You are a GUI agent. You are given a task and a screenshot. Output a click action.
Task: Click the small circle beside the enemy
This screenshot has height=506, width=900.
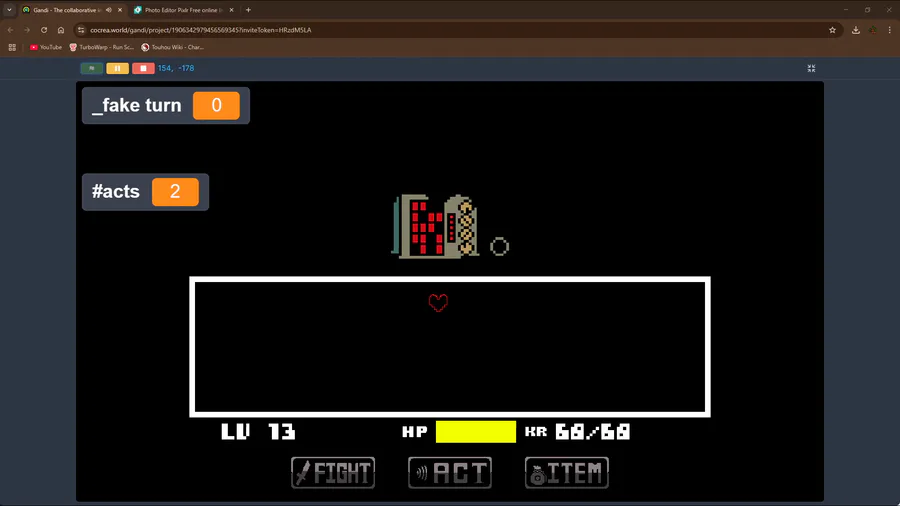[x=499, y=247]
